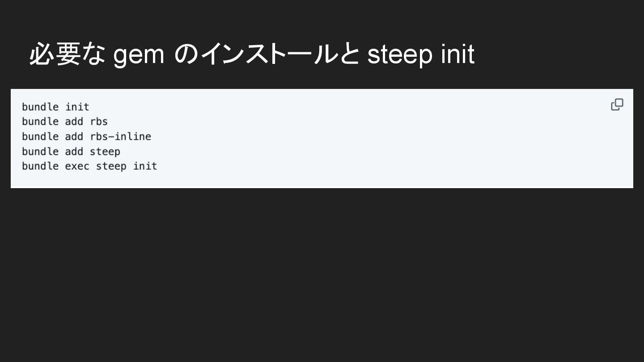This screenshot has width=644, height=362.
Task: Click the word "steep" in the title
Action: [x=400, y=55]
